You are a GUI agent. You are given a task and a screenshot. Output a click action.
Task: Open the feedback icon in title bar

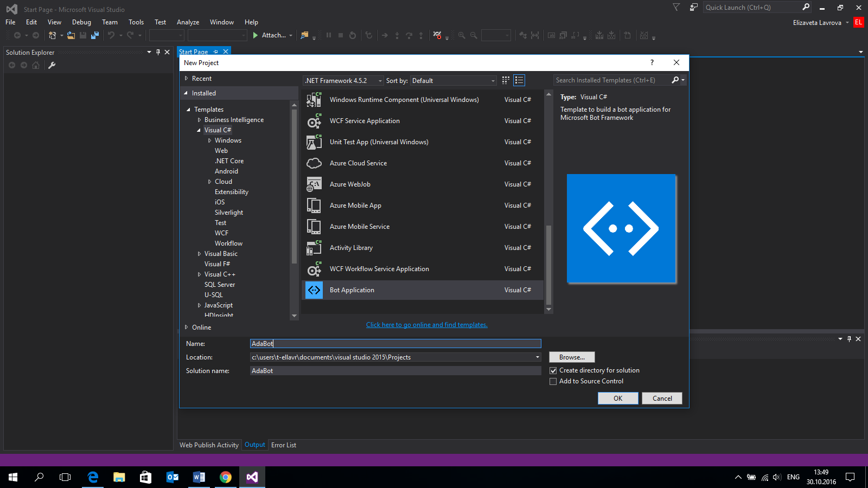point(693,8)
